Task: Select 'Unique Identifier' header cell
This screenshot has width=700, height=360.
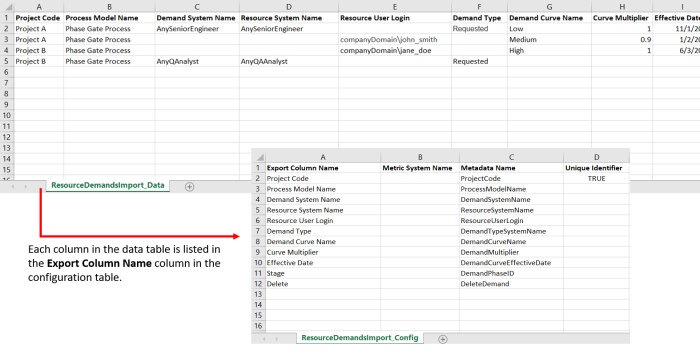Action: tap(596, 168)
